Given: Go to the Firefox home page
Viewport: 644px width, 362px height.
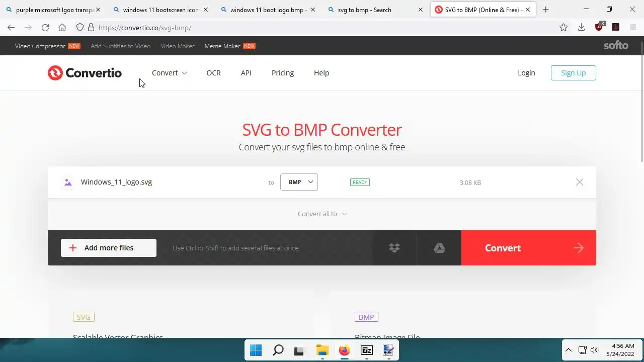Looking at the screenshot, I should tap(62, 28).
